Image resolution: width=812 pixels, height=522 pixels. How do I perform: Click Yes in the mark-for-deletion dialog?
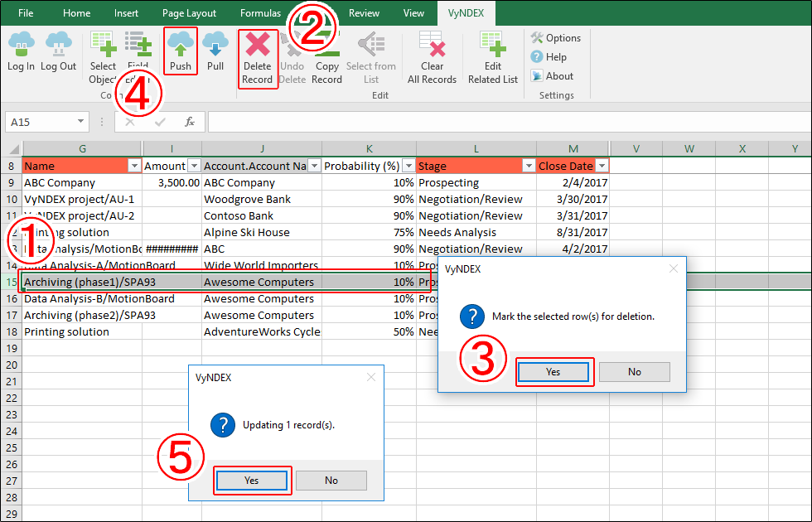pyautogui.click(x=553, y=372)
